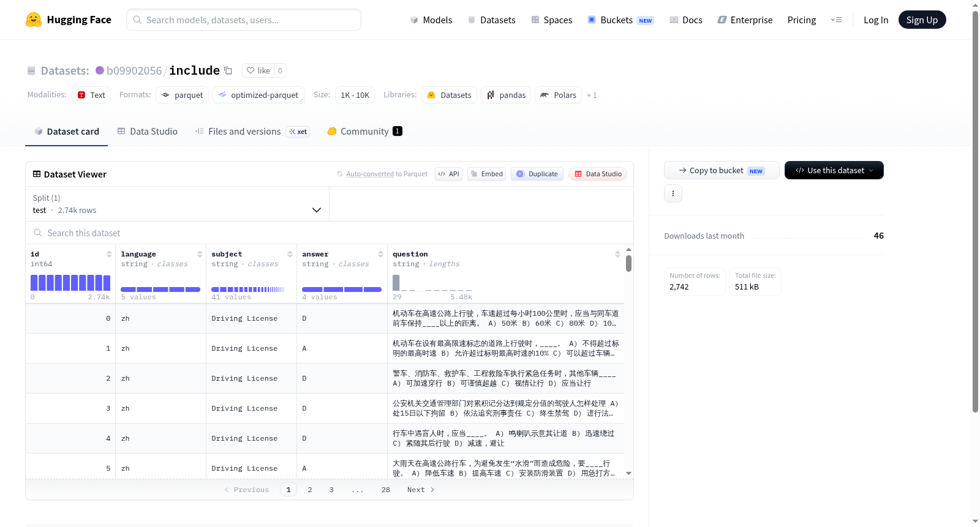The width and height of the screenshot is (980, 527).
Task: Open Spaces in the top navigation
Action: pos(551,20)
